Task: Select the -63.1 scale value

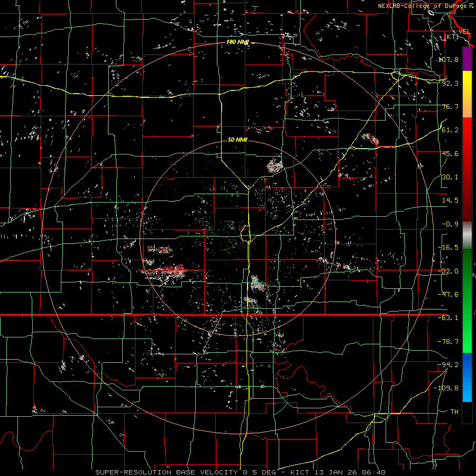Action: click(x=448, y=318)
